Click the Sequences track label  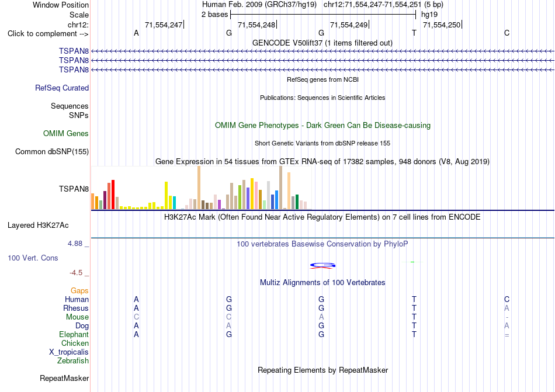tap(70, 106)
